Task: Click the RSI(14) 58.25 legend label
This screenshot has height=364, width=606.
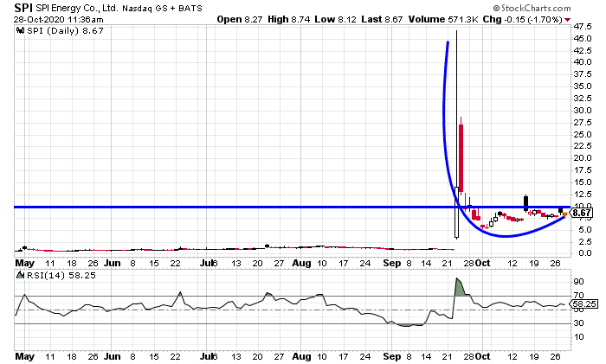Action: pos(60,276)
